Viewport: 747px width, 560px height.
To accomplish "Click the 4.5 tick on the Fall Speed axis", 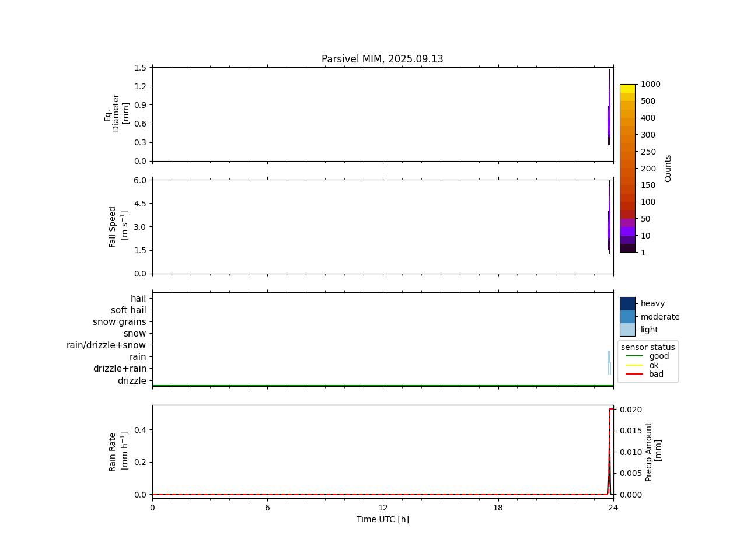I will (x=140, y=204).
